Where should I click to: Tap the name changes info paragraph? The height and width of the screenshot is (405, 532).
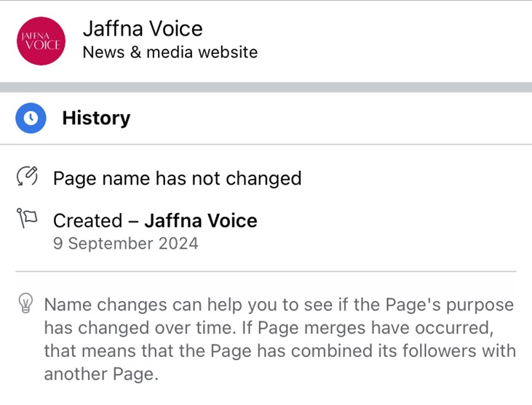pos(280,340)
